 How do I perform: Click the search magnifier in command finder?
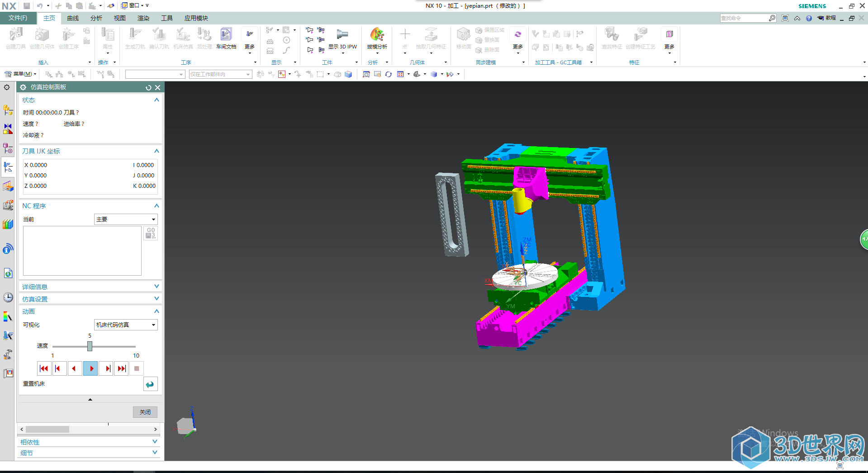click(772, 18)
